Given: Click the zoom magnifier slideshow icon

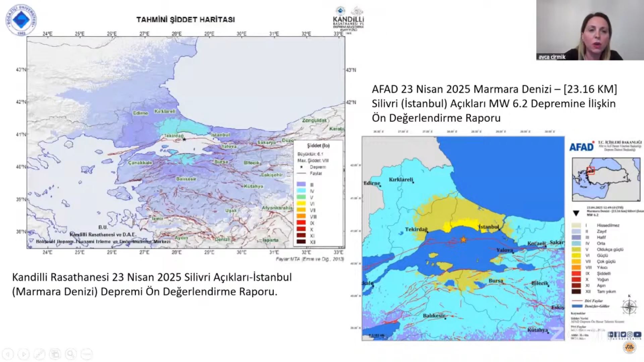Looking at the screenshot, I should pyautogui.click(x=71, y=354).
